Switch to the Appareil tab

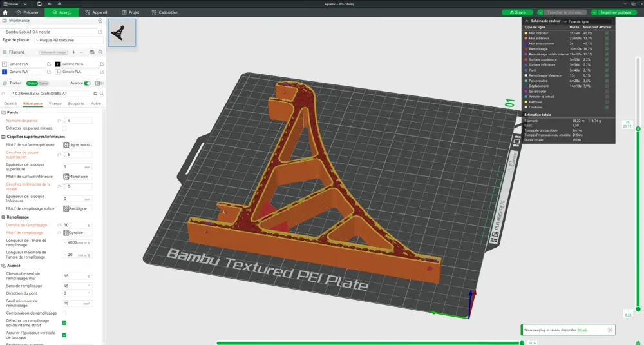[96, 12]
